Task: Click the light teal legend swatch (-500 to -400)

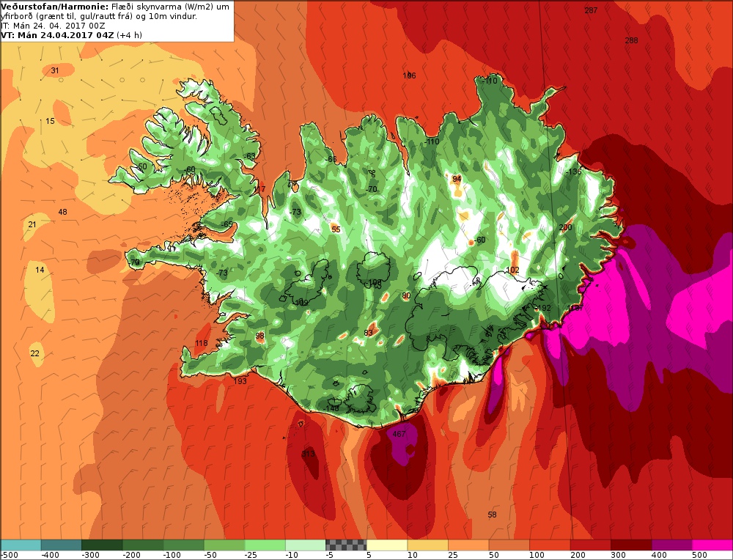Action: 21,545
